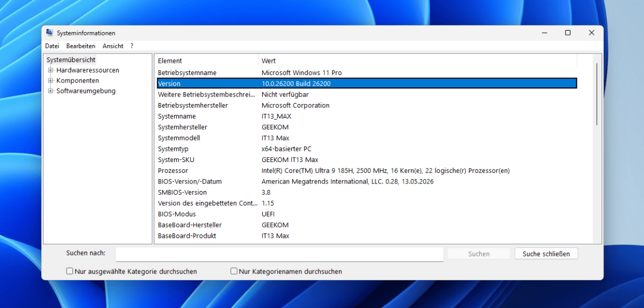Open the ? help menu
The image size is (644, 308).
[132, 46]
